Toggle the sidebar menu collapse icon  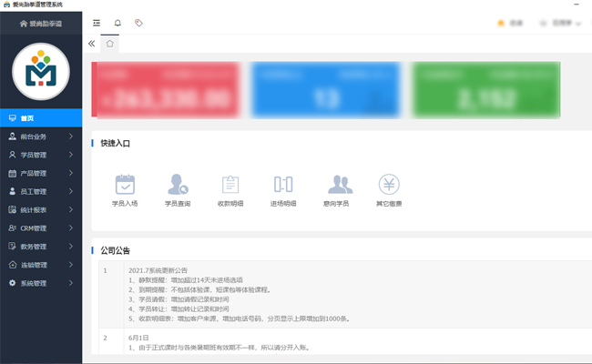pos(97,22)
